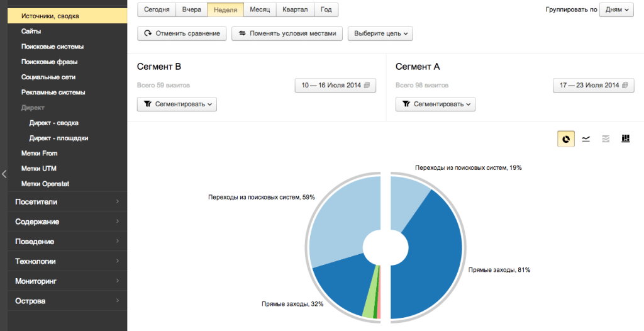The width and height of the screenshot is (644, 331).
Task: Open Социальные сети report in sidebar
Action: 48,77
